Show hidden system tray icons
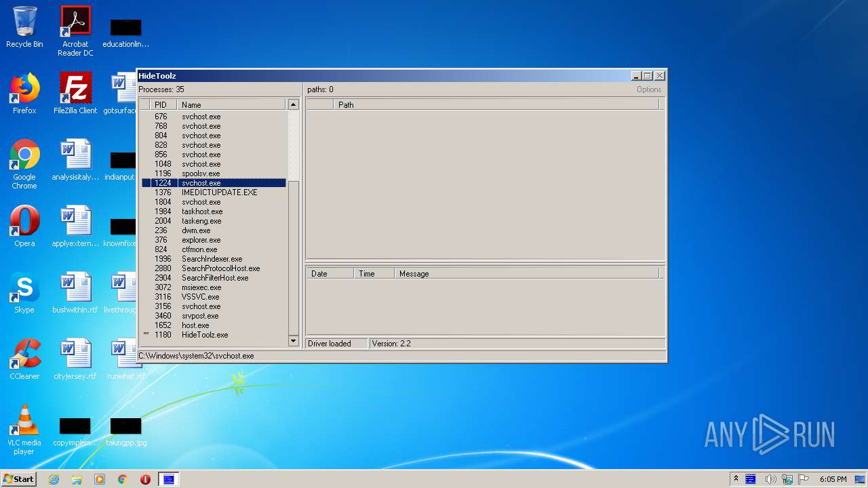Screen dimensions: 868x488 (x=736, y=479)
